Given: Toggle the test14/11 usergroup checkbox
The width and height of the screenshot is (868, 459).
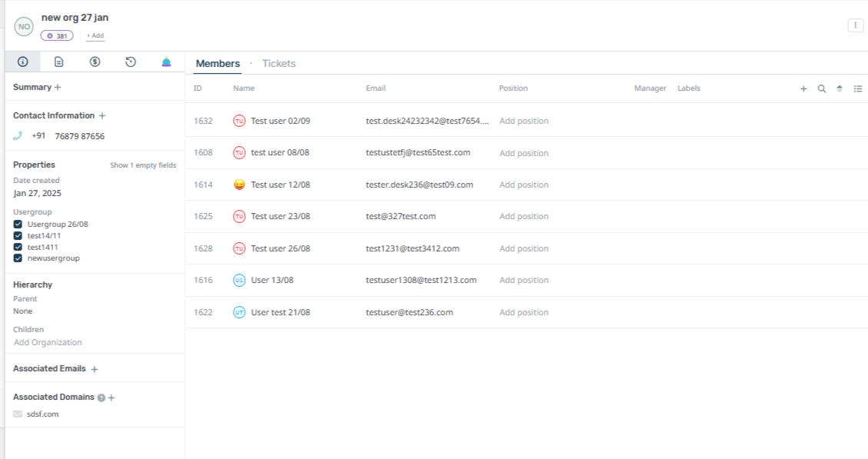Looking at the screenshot, I should [x=18, y=236].
